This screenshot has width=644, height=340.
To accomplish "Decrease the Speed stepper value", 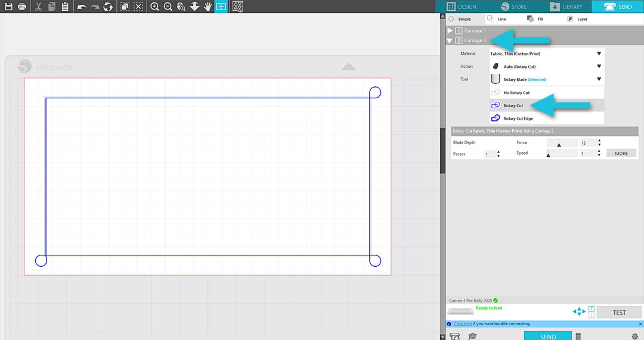I will [x=599, y=155].
